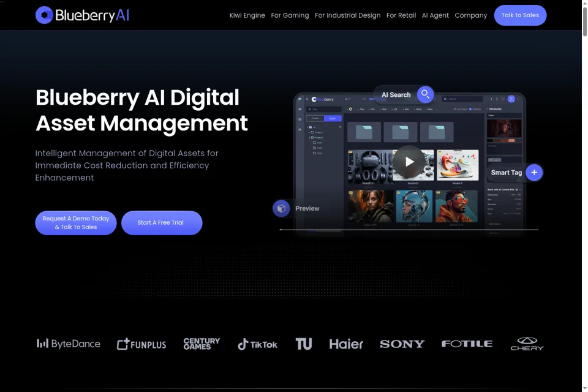Image resolution: width=588 pixels, height=392 pixels.
Task: Click Request A Demo Today & Talk To Sales
Action: pyautogui.click(x=76, y=223)
